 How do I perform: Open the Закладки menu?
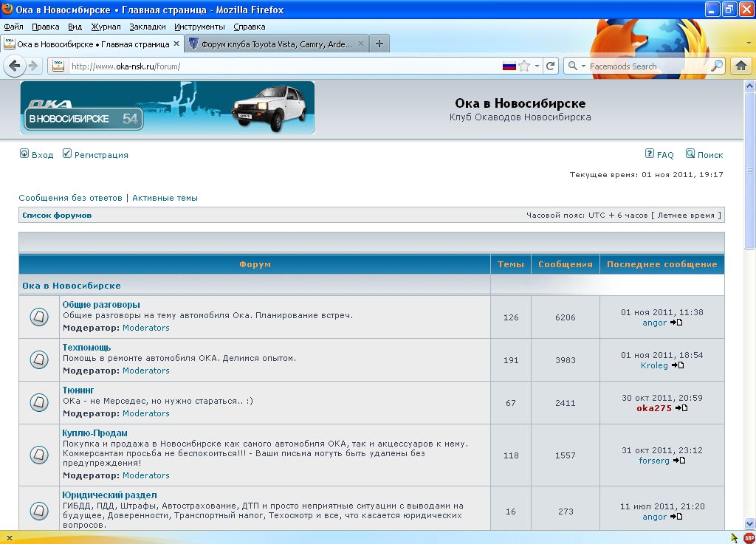[147, 27]
